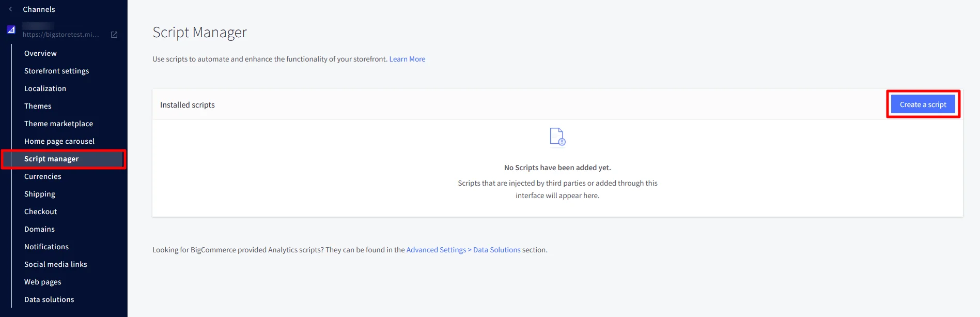Open Social media links

[x=56, y=264]
